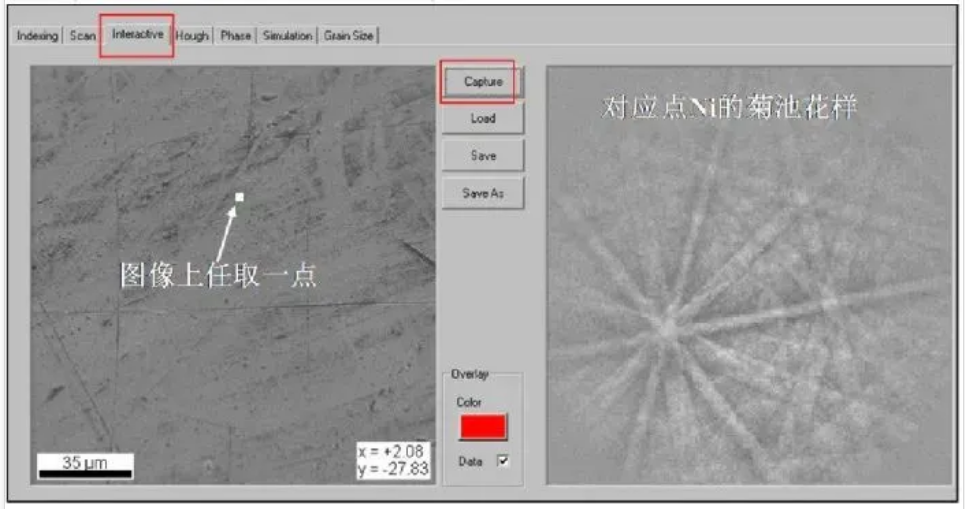Toggle the Overlay Data checkbox
This screenshot has height=509, width=965.
click(503, 460)
